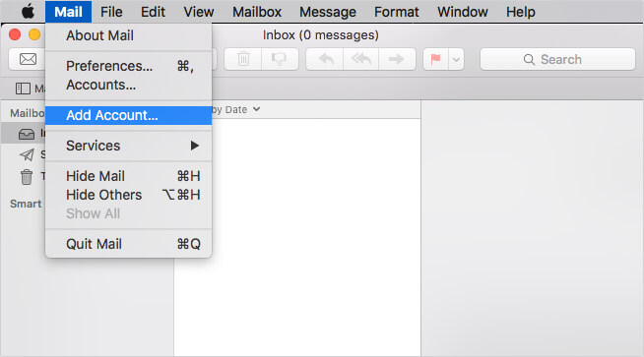Click the Get Mail envelope icon
Screen dimensions: 644x357
[x=28, y=59]
